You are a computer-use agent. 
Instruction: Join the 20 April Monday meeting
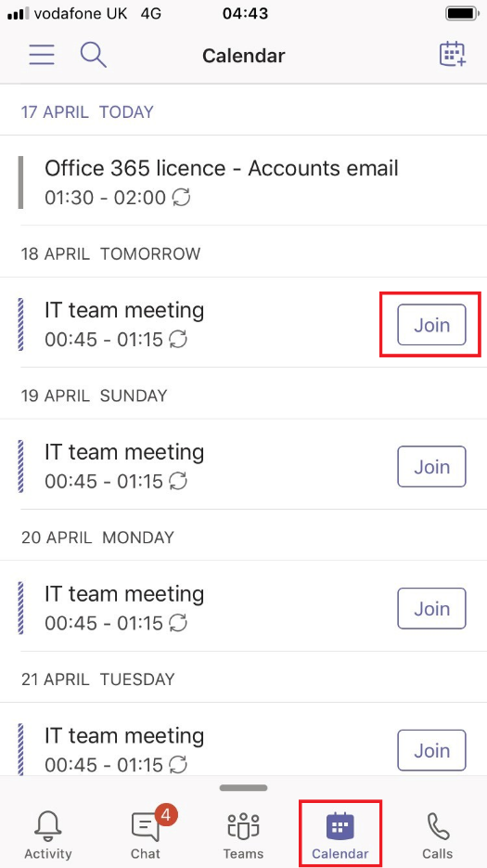tap(431, 608)
